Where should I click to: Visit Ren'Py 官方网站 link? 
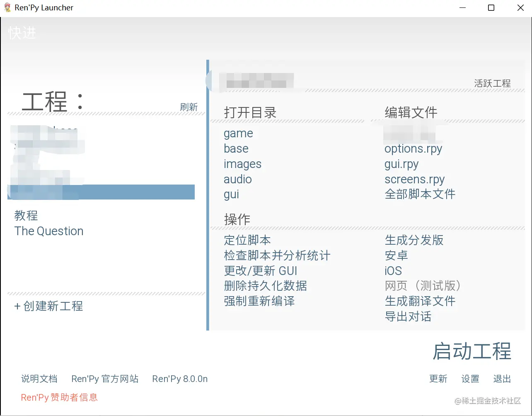click(105, 379)
